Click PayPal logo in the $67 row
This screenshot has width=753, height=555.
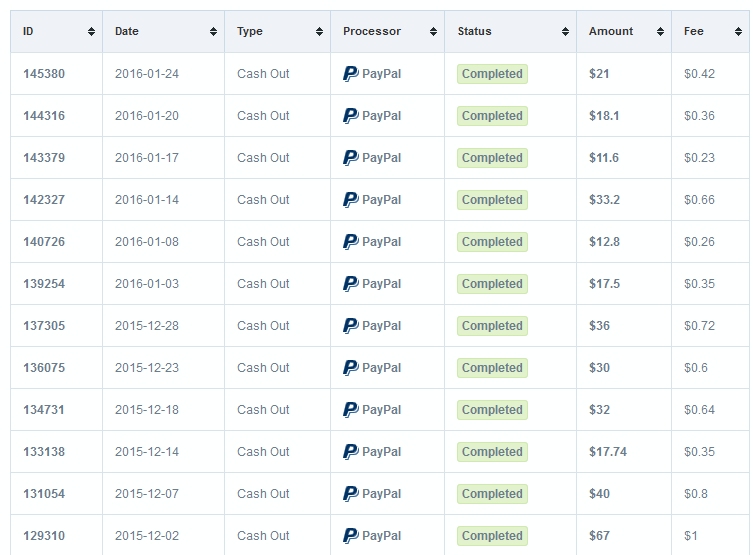[x=351, y=536]
